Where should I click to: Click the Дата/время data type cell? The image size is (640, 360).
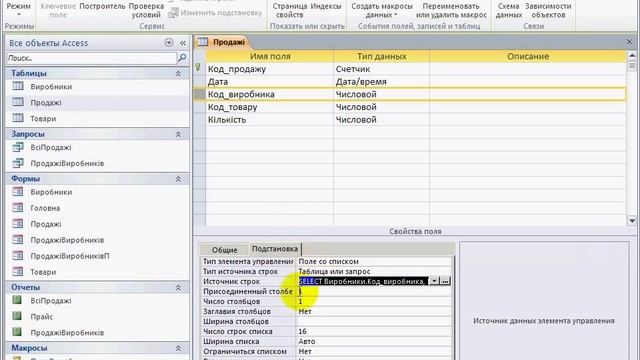click(x=381, y=82)
